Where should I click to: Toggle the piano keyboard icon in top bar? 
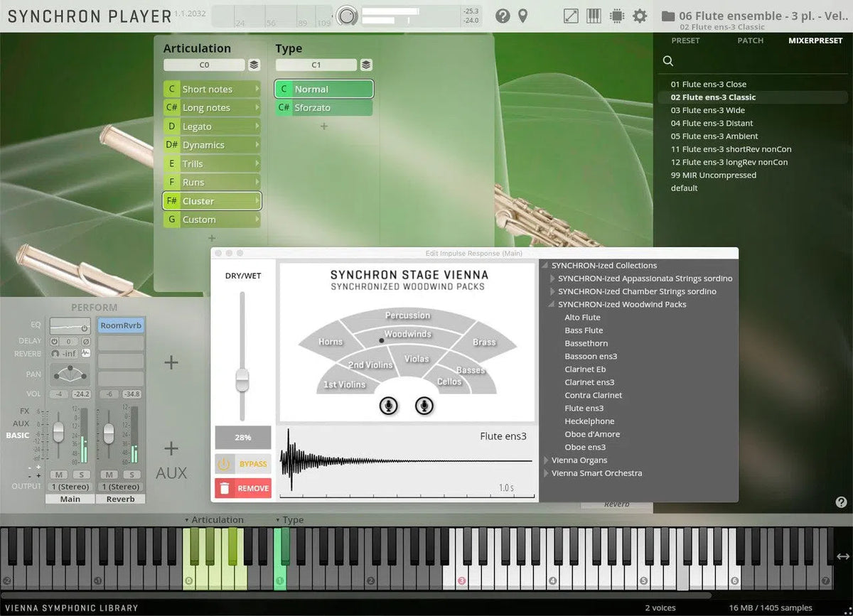(594, 16)
